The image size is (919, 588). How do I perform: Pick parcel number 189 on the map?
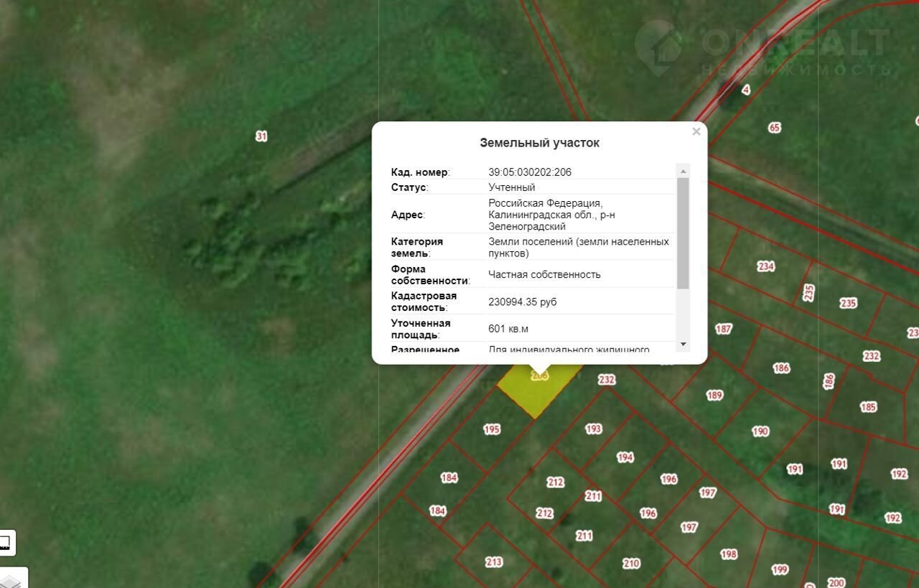pos(714,395)
